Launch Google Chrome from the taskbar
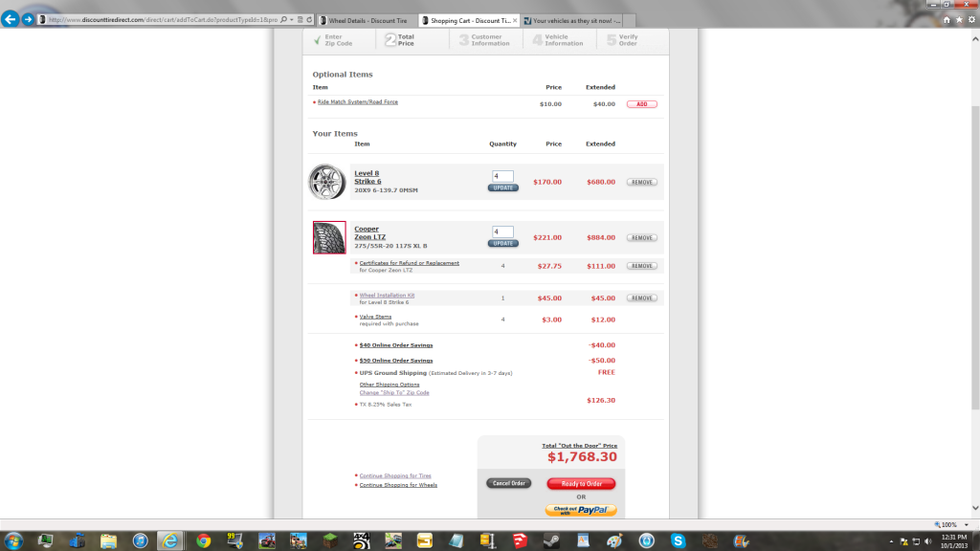 [x=203, y=540]
